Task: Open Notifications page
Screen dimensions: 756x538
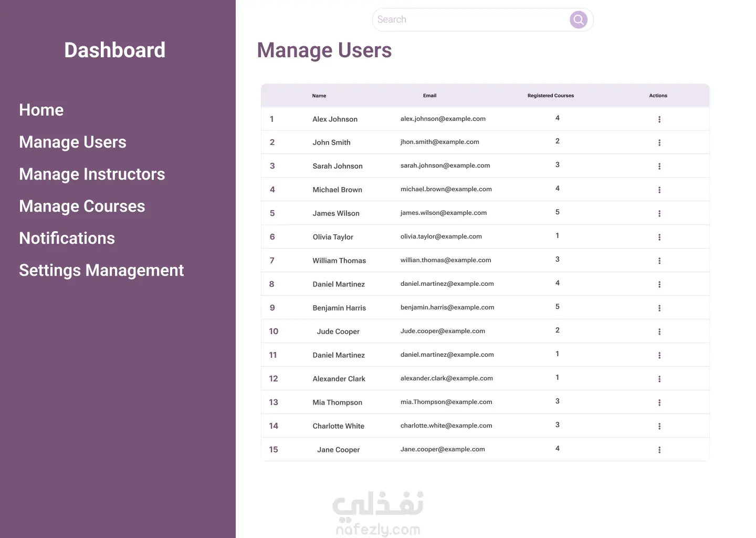Action: (x=67, y=238)
